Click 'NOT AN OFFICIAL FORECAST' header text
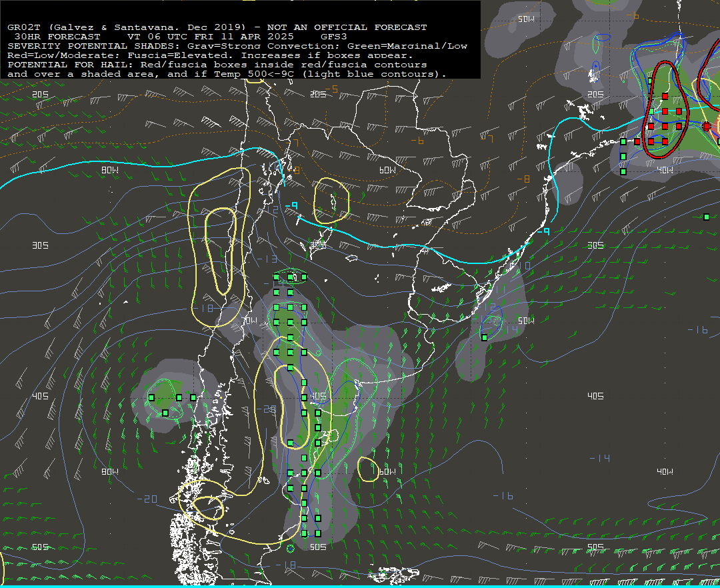This screenshot has width=720, height=588. coord(347,27)
